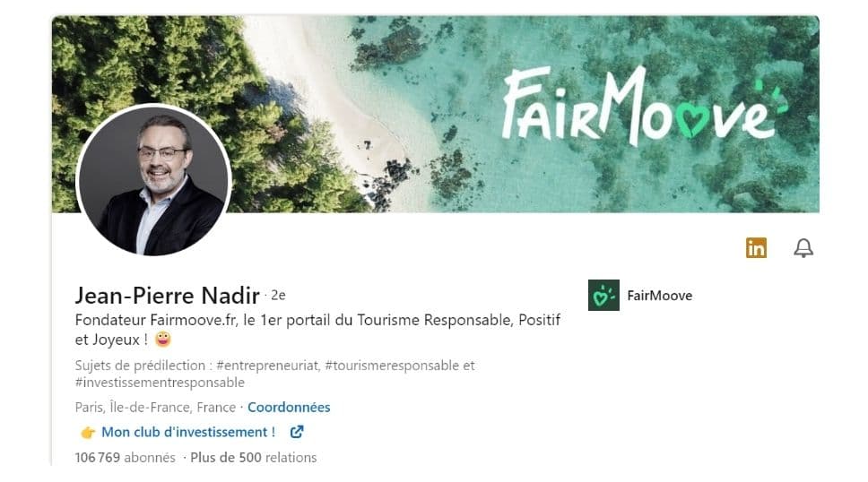This screenshot has height=482, width=868.
Task: Click the smiley emoji after Joyeux
Action: point(163,339)
